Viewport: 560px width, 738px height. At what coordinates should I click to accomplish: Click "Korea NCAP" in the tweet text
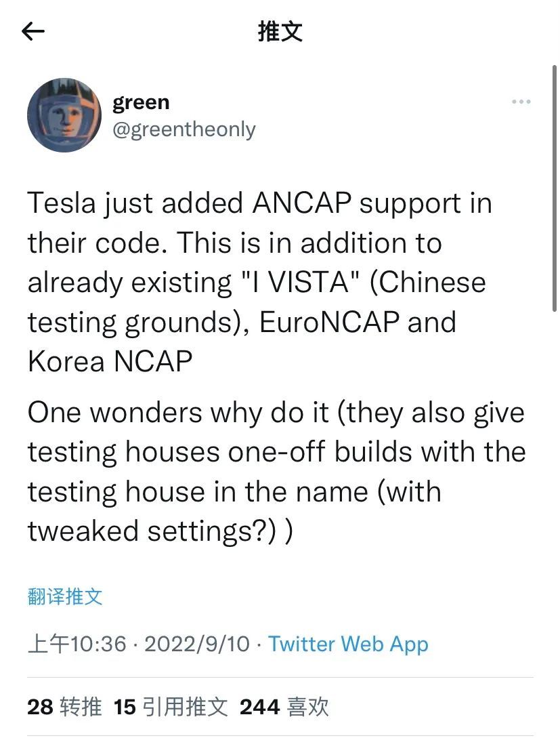(110, 361)
